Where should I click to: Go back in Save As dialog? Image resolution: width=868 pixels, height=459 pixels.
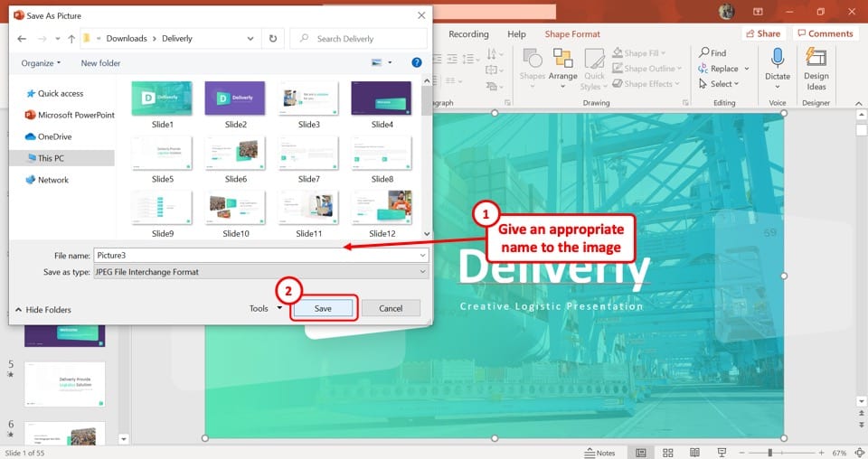(x=22, y=39)
